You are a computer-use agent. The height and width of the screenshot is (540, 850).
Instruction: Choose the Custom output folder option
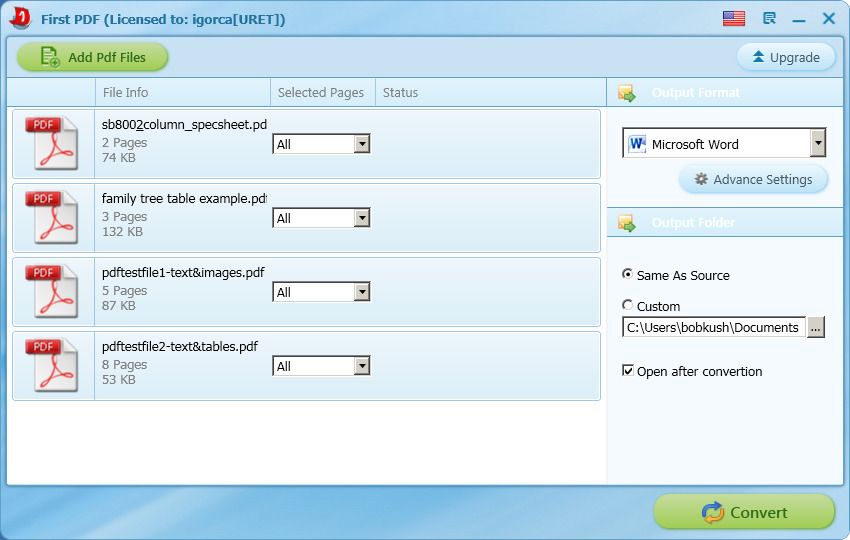point(627,305)
